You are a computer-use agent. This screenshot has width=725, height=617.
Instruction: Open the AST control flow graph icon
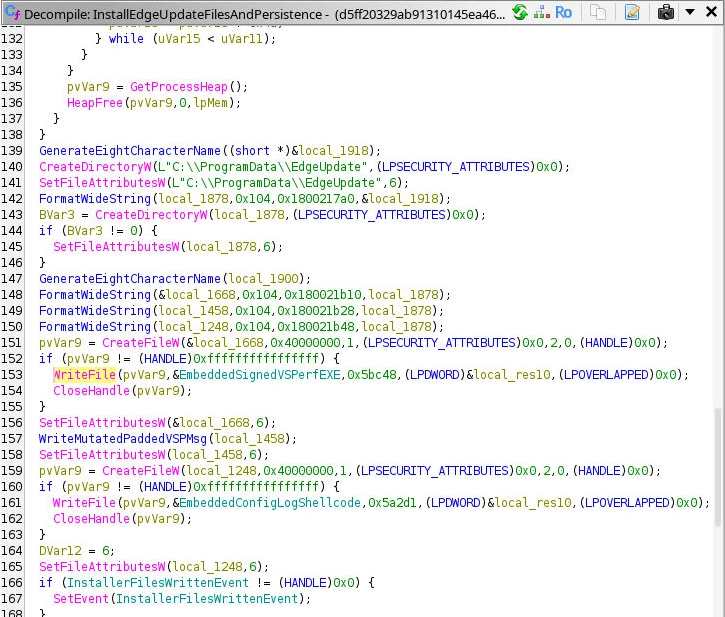[x=541, y=12]
